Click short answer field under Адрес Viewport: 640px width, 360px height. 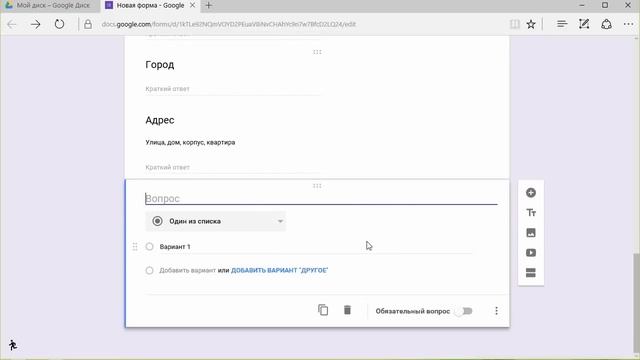coord(234,167)
